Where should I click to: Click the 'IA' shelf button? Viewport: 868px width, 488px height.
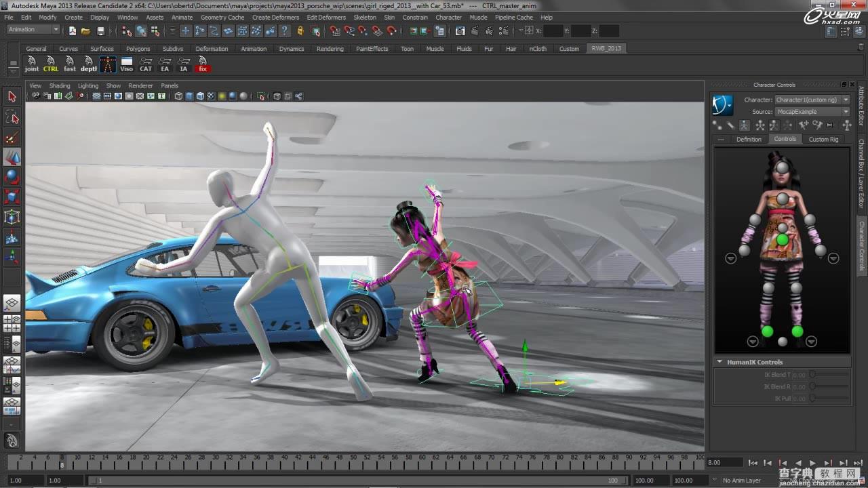point(184,64)
